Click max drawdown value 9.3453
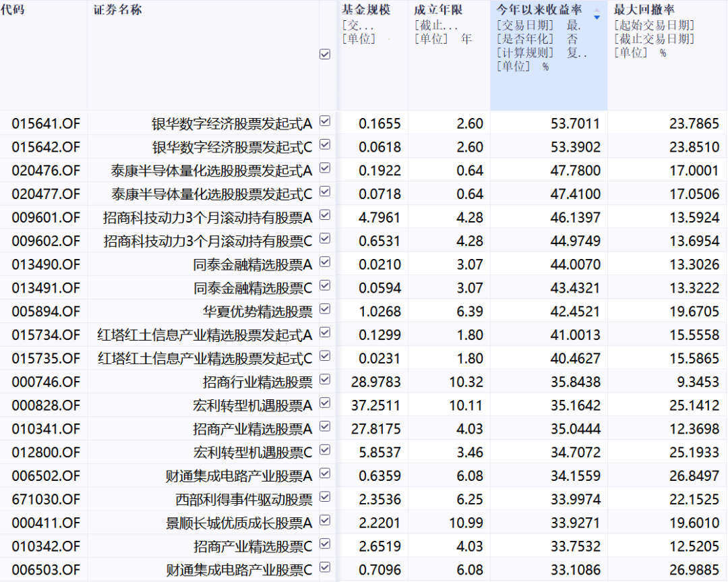 698,382
